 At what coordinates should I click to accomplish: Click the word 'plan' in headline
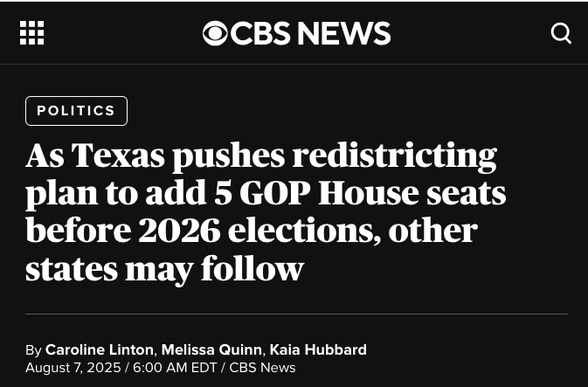[x=62, y=194]
